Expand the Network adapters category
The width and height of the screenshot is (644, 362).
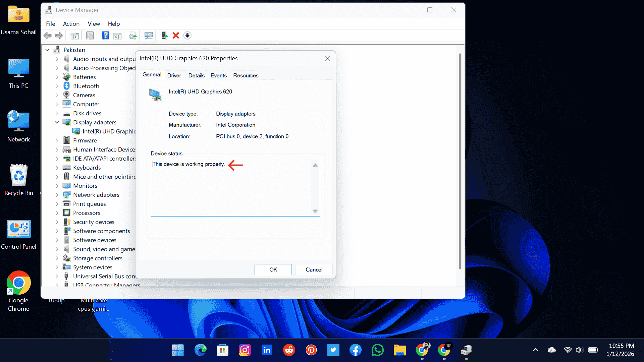(57, 195)
